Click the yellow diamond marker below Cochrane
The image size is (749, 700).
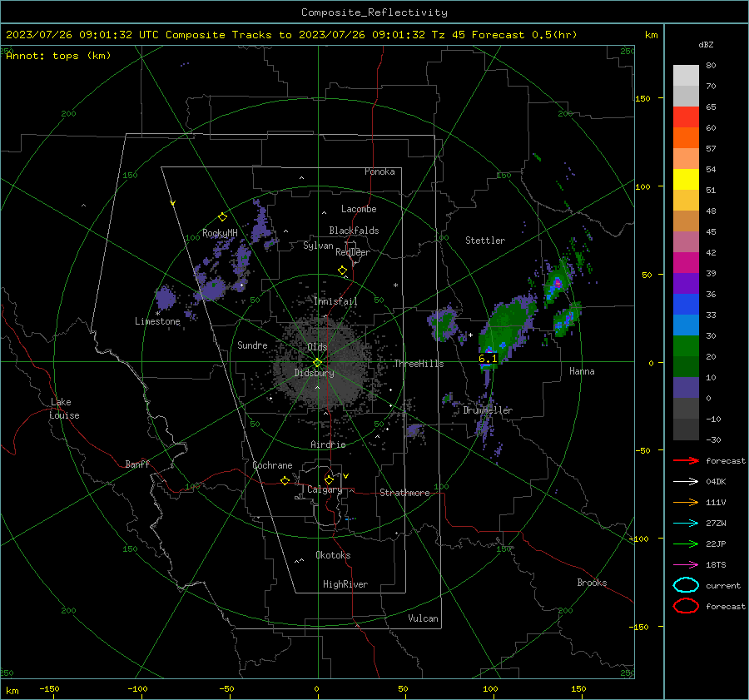(285, 480)
